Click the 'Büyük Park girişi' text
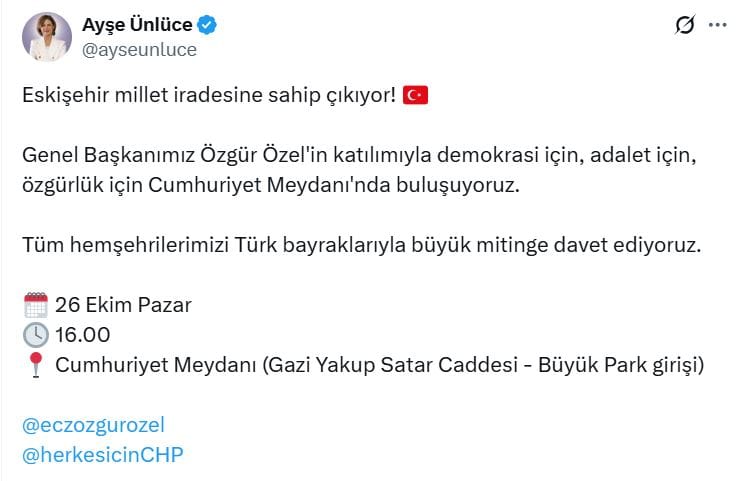Viewport: 747px width, 481px height. 622,365
